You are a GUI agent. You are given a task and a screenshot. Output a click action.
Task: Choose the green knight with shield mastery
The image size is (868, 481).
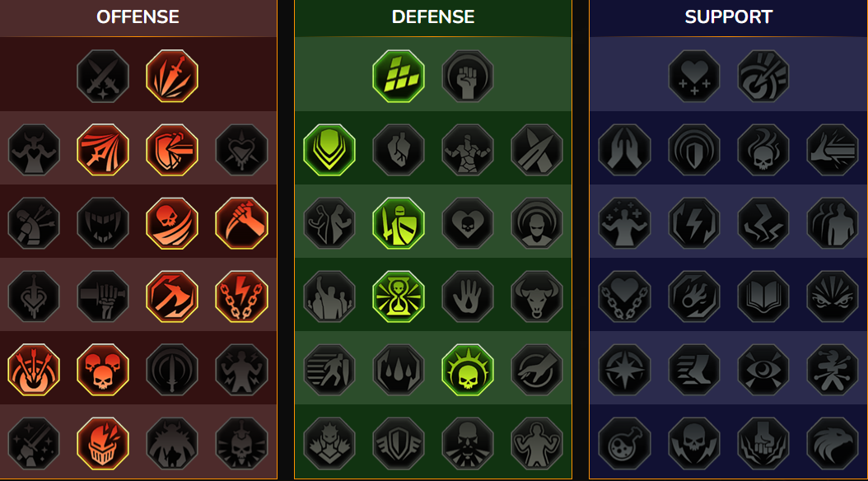pyautogui.click(x=399, y=224)
